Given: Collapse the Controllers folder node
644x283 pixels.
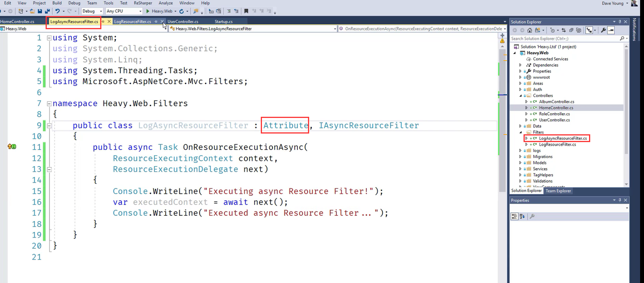Looking at the screenshot, I should tap(520, 95).
